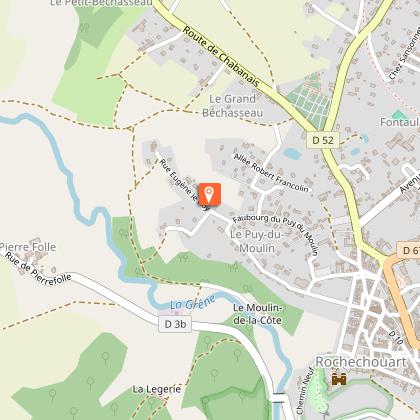Select the D 3b road shield
The height and width of the screenshot is (420, 420).
[175, 324]
